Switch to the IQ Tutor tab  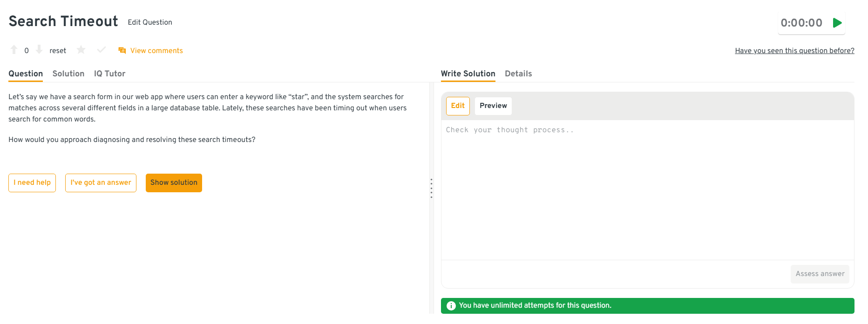point(109,74)
